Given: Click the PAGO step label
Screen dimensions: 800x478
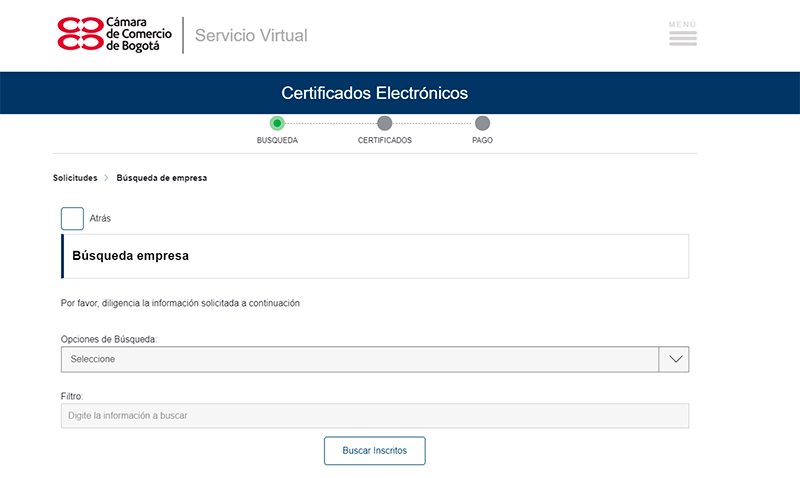Looking at the screenshot, I should point(482,140).
